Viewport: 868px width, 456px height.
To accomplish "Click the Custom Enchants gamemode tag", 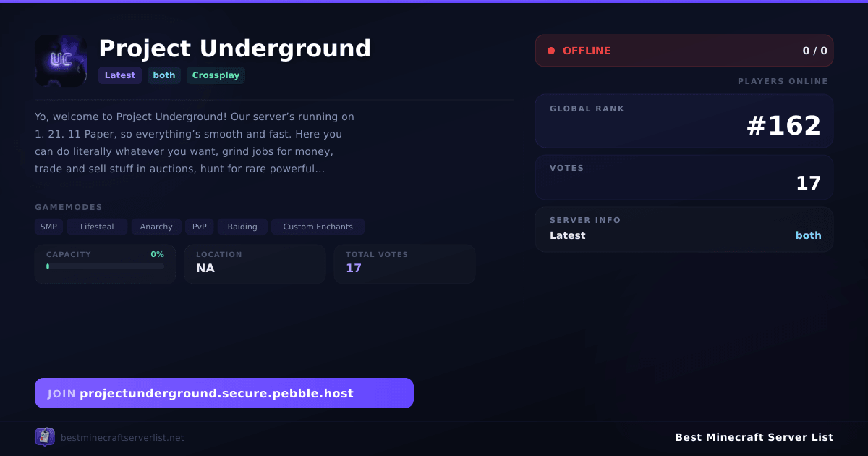I will tap(318, 227).
